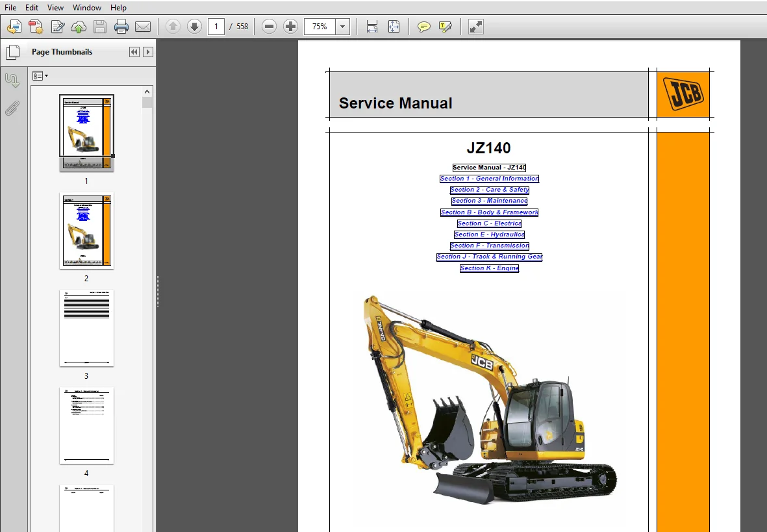767x532 pixels.
Task: Select the highlight text tool
Action: 445,27
